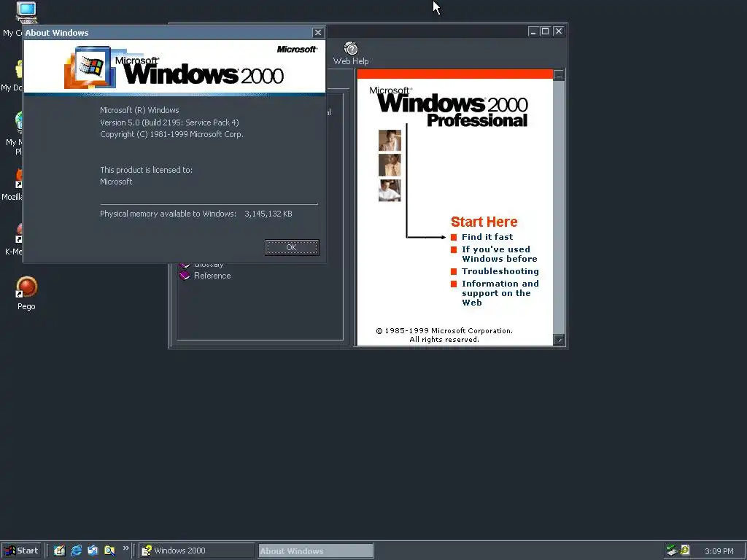Click the first portrait thumbnail in help

(x=390, y=141)
